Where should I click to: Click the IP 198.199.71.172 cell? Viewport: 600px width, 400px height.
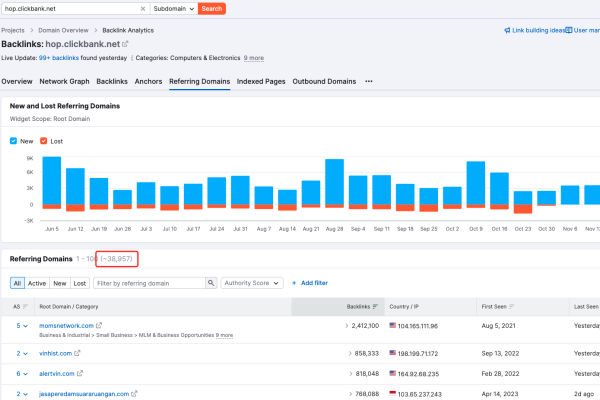click(418, 354)
